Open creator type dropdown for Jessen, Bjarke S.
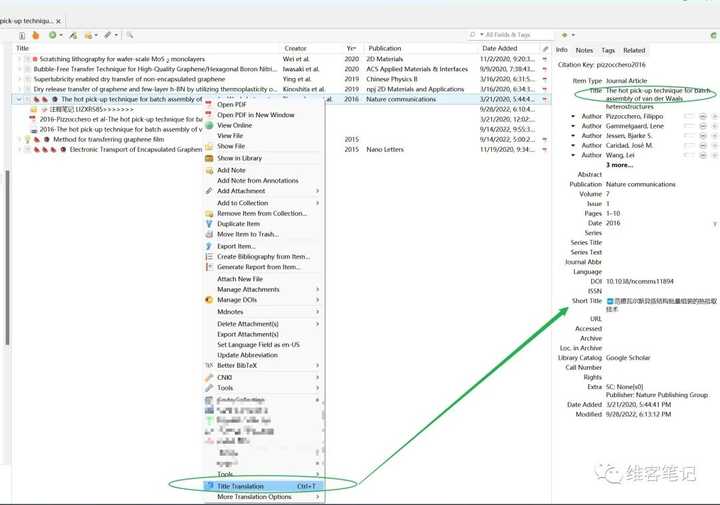The image size is (720, 505). coord(573,136)
